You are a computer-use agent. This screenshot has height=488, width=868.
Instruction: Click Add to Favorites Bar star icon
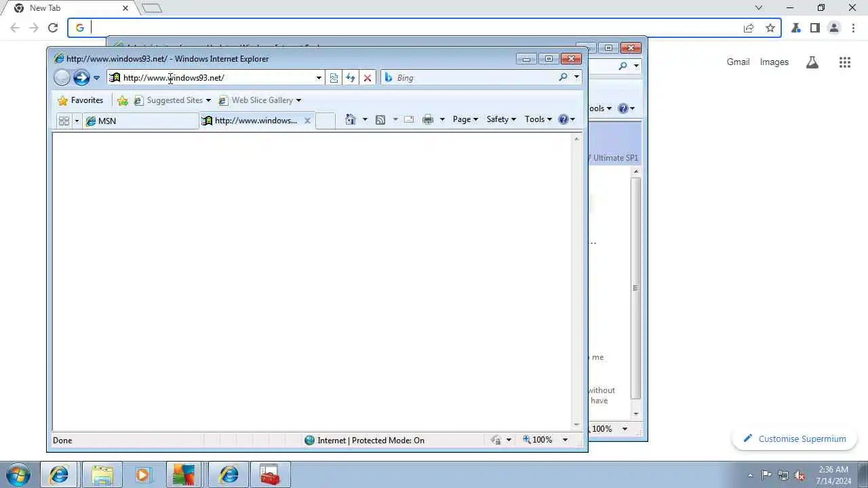[x=123, y=100]
